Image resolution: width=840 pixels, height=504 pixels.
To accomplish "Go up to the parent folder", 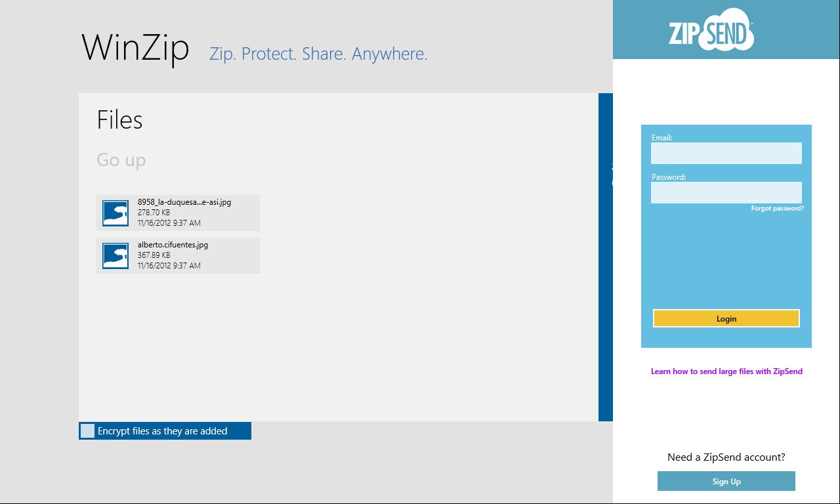I will [x=121, y=160].
